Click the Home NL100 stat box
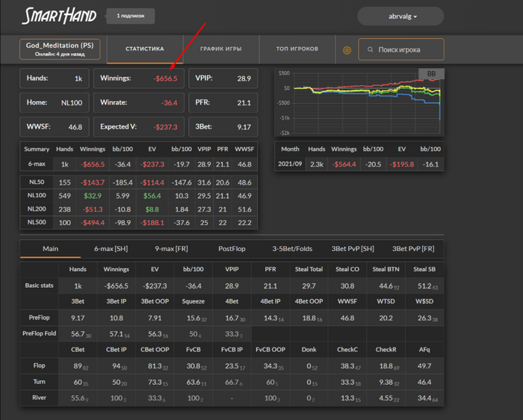 (x=55, y=102)
